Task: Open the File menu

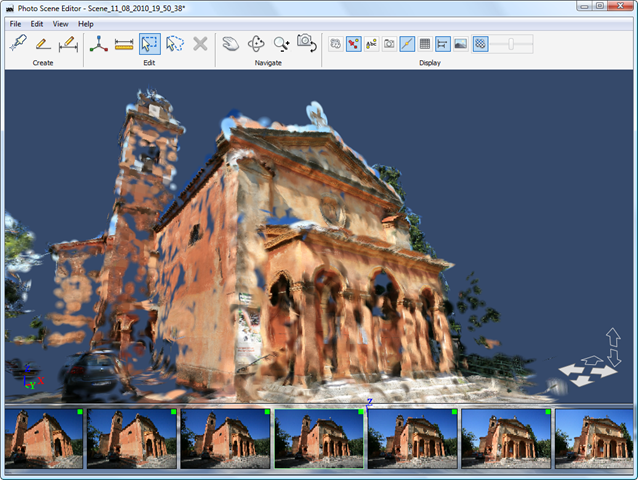Action: pos(15,23)
